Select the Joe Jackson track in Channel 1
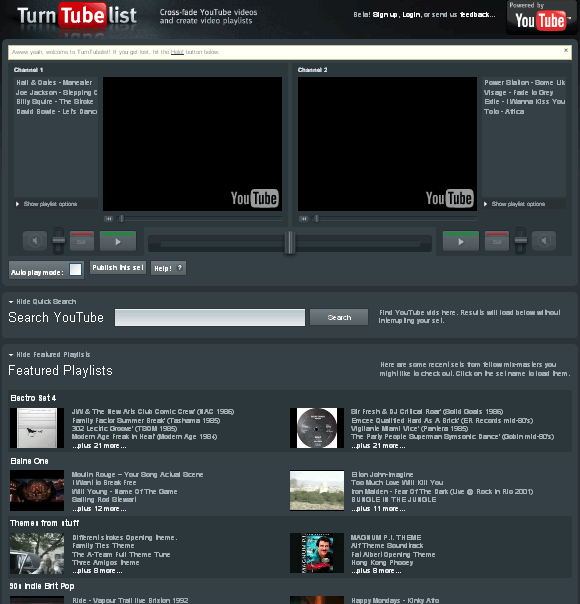Screen dimensions: 580x604 [56, 92]
